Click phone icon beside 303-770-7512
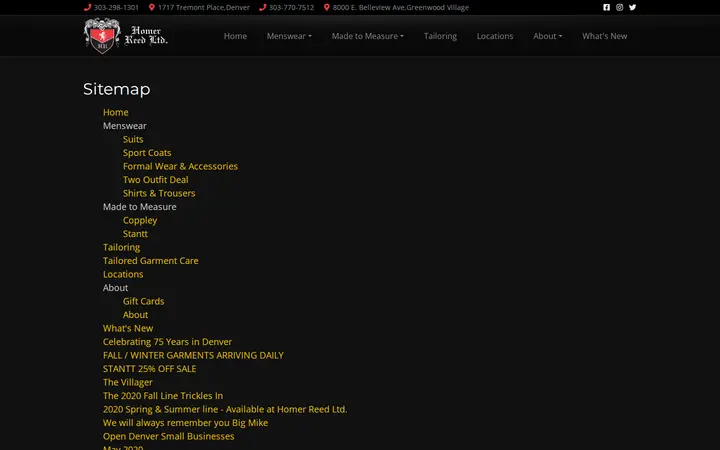720x450 pixels. pyautogui.click(x=263, y=7)
